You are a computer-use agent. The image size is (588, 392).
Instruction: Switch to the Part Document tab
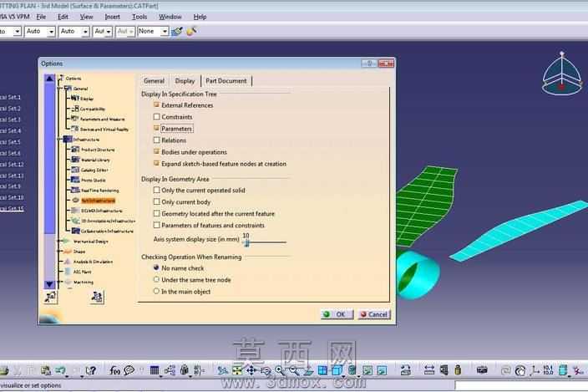[x=226, y=80]
